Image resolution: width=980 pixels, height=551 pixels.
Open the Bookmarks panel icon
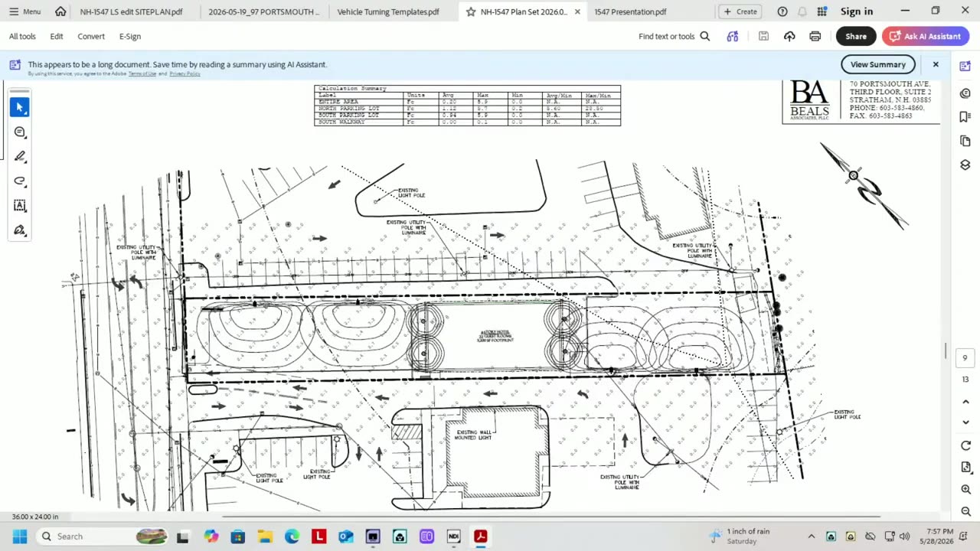click(x=965, y=117)
